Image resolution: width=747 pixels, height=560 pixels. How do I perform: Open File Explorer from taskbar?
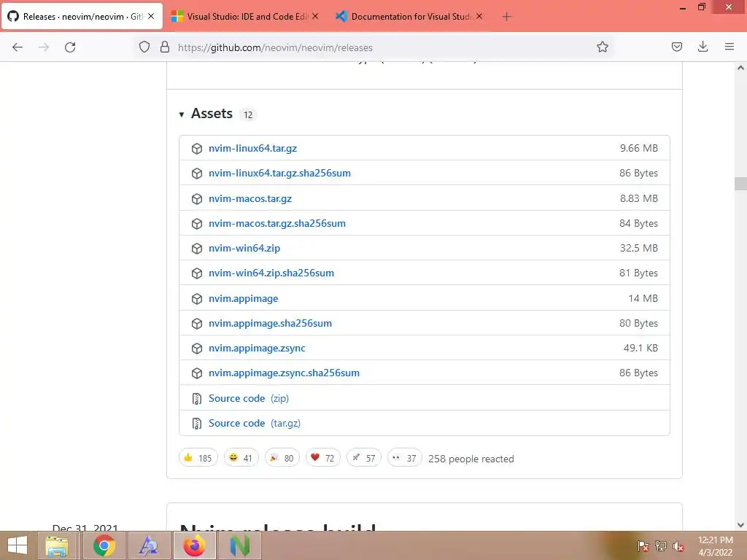coord(57,545)
